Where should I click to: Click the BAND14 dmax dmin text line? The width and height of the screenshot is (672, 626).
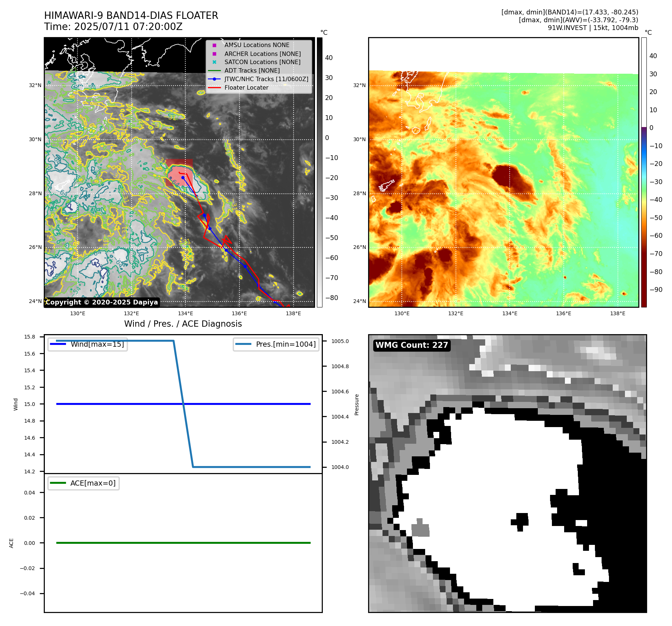(x=570, y=12)
